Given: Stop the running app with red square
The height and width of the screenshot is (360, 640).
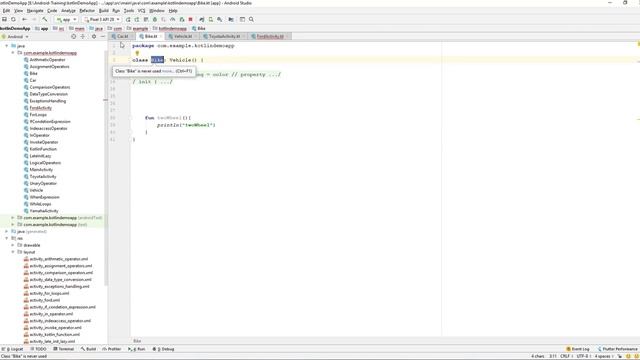Looking at the screenshot, I should point(190,19).
